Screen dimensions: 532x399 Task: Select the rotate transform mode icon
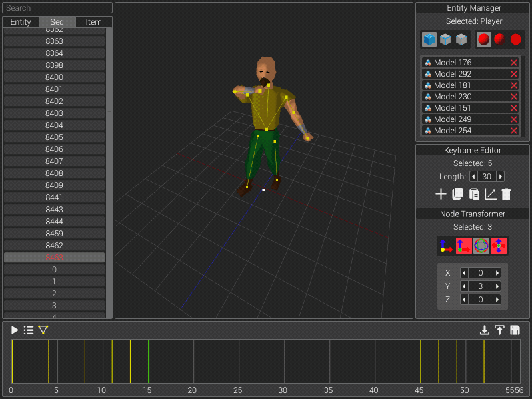(x=481, y=245)
